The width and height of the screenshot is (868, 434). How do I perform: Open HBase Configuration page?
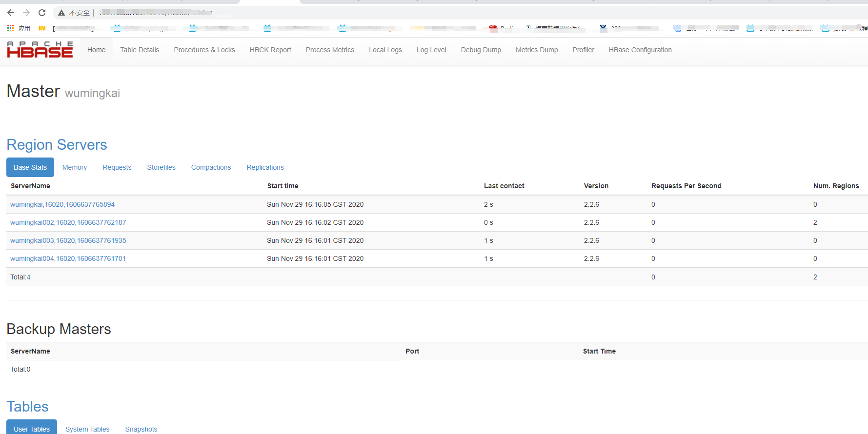pyautogui.click(x=640, y=50)
